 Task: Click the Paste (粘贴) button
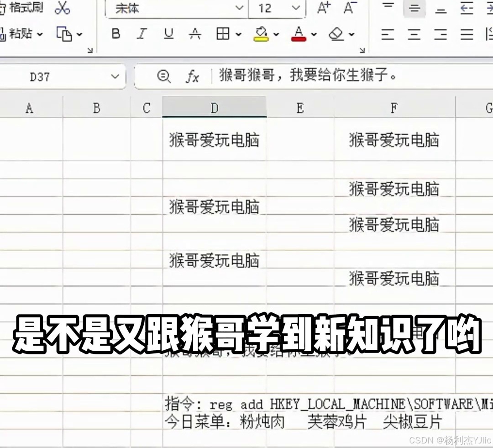coord(16,33)
